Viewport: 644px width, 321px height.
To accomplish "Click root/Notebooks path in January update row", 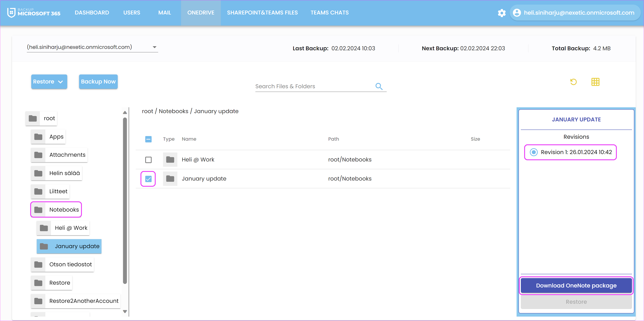I will [349, 179].
